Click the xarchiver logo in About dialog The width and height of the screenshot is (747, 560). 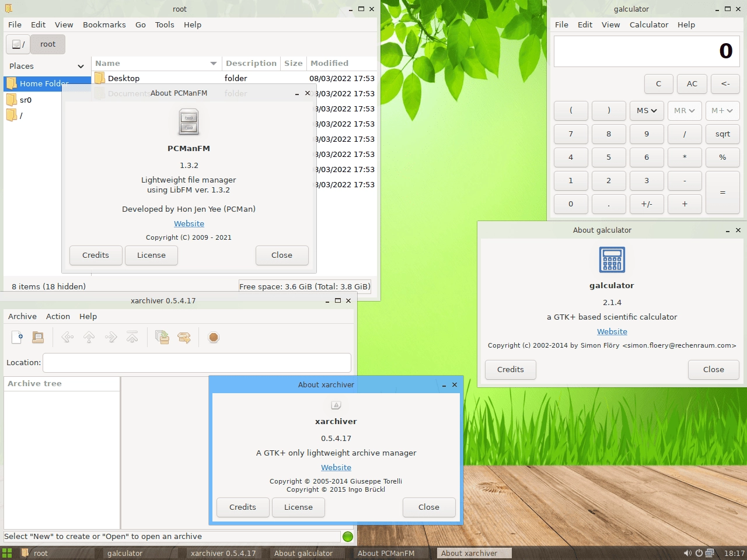click(336, 405)
